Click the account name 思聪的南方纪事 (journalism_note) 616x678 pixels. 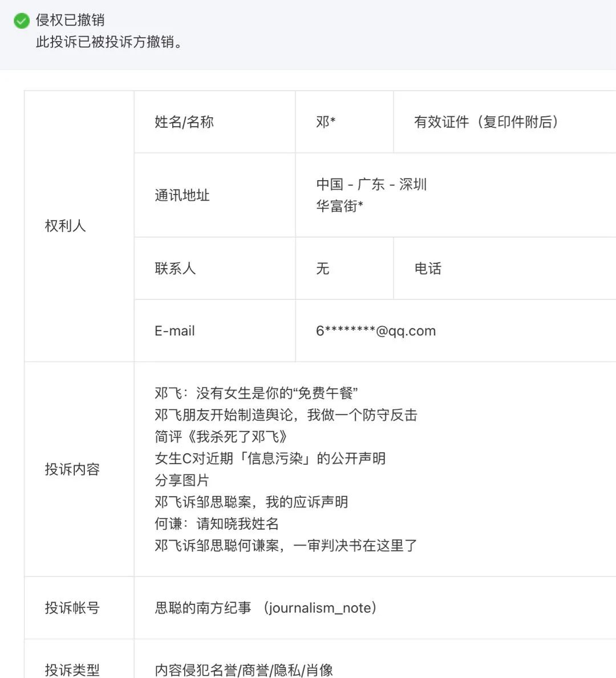pyautogui.click(x=265, y=608)
